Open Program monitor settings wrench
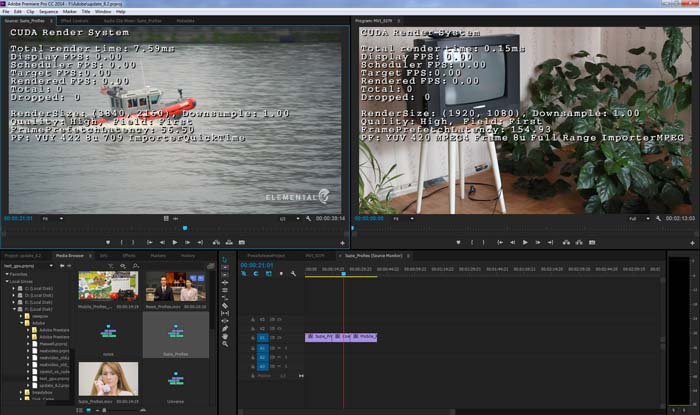This screenshot has width=700, height=415. [658, 219]
